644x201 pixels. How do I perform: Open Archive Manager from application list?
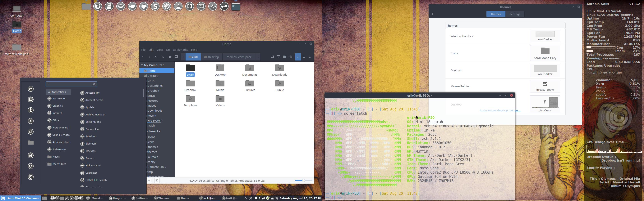click(x=93, y=115)
